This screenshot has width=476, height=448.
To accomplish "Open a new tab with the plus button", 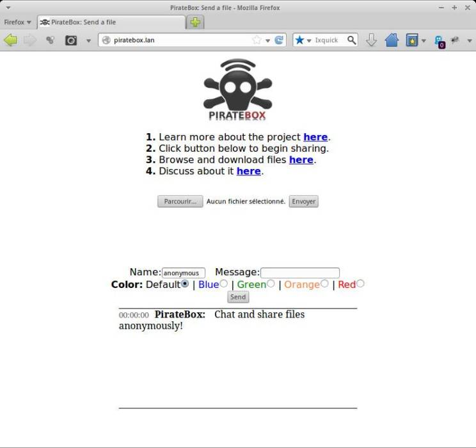I will (195, 22).
